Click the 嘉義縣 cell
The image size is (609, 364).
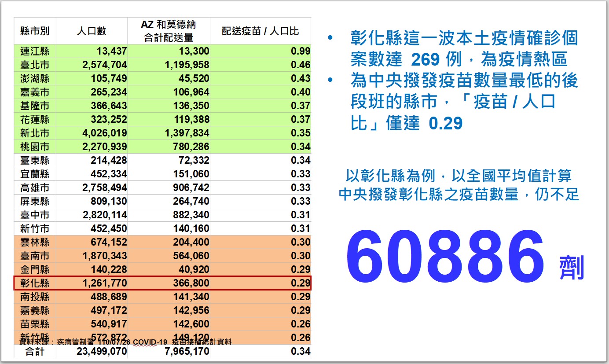pyautogui.click(x=35, y=310)
